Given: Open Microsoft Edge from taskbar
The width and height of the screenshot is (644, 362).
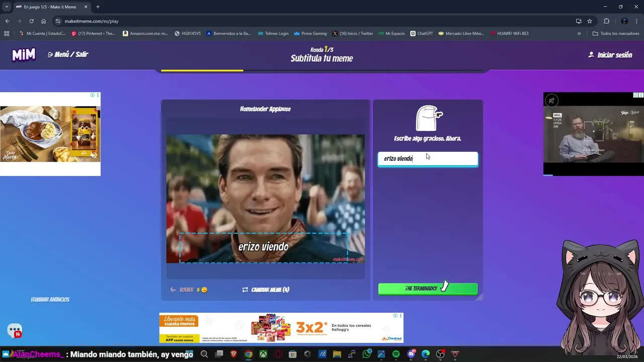Looking at the screenshot, I should [x=426, y=354].
